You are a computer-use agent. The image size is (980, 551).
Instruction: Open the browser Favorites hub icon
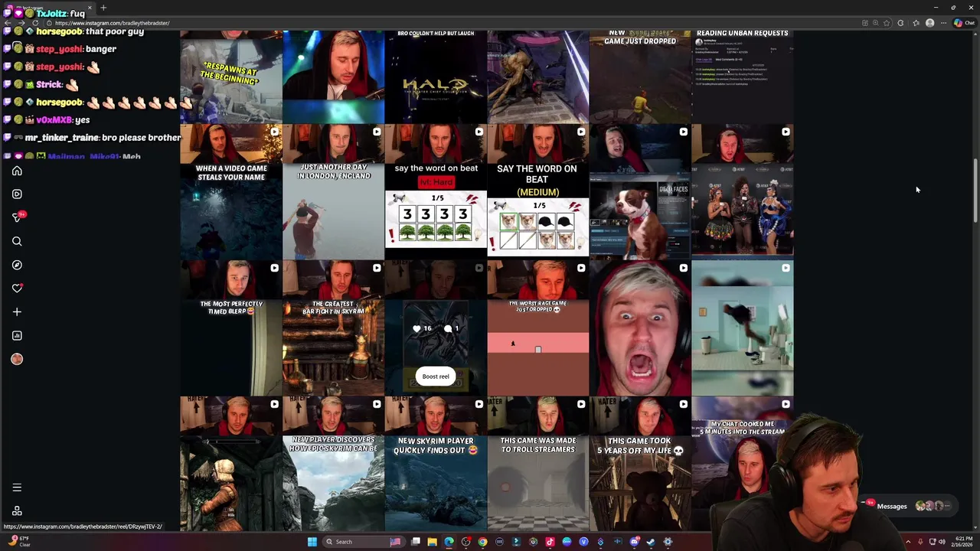click(916, 23)
